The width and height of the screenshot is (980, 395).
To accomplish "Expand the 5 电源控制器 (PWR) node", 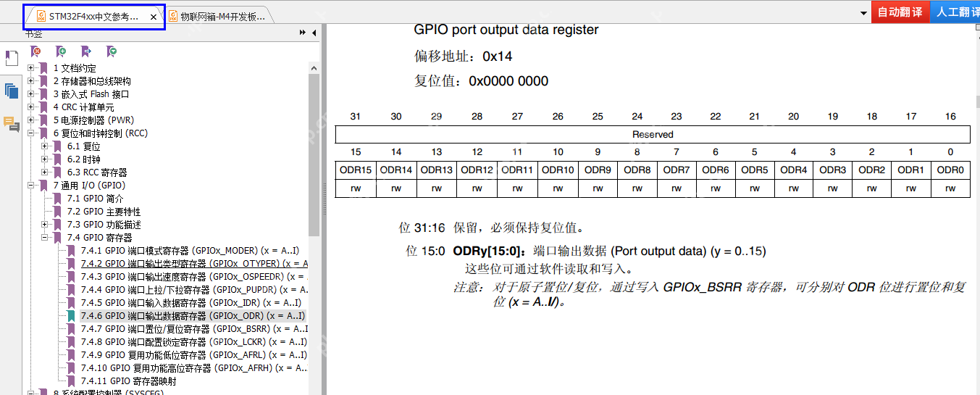I will (x=31, y=120).
